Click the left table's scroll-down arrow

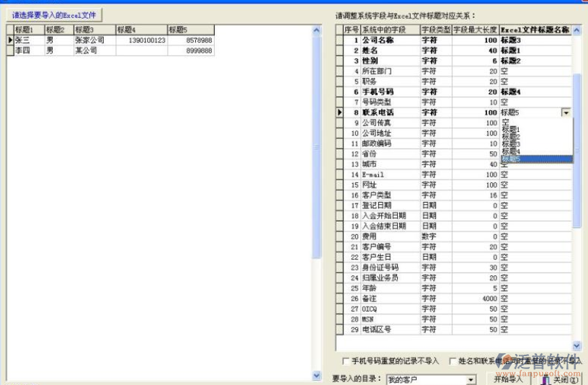[x=316, y=376]
